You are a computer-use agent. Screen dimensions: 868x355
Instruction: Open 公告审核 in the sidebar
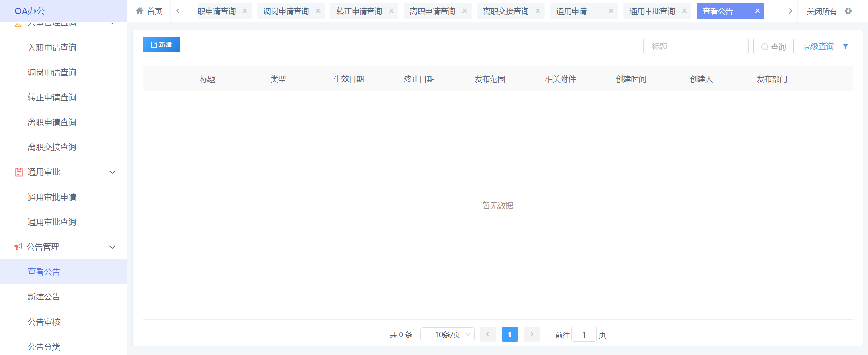tap(44, 322)
